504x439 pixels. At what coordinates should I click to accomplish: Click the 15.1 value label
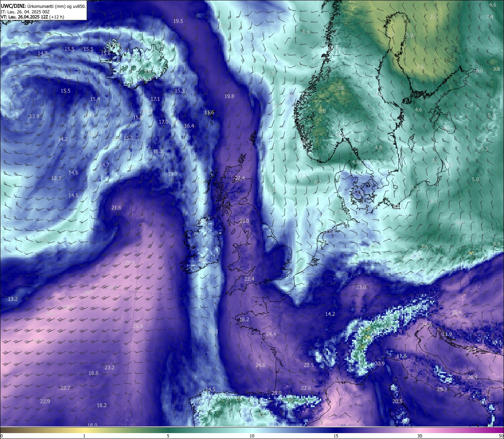click(x=128, y=138)
